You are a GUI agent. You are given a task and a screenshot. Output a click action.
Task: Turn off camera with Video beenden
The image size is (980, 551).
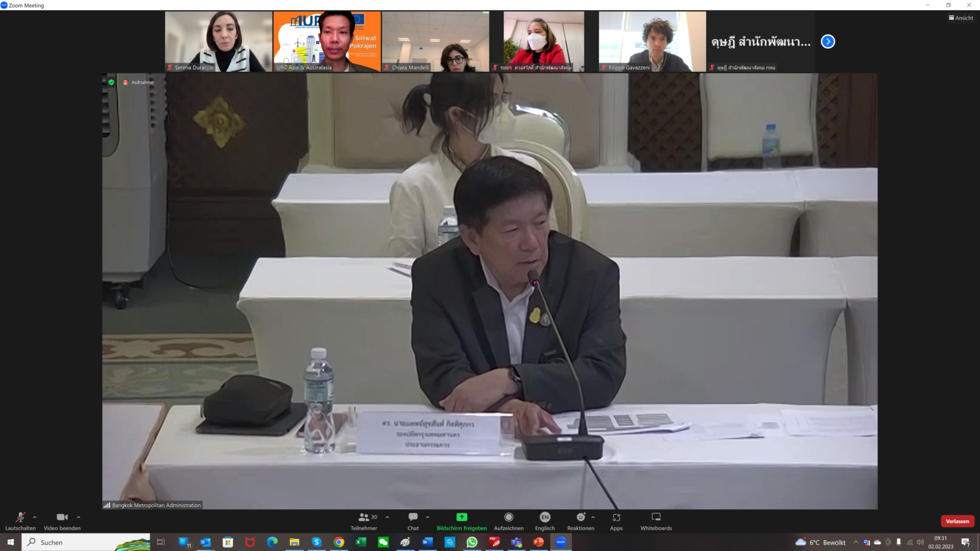(62, 517)
